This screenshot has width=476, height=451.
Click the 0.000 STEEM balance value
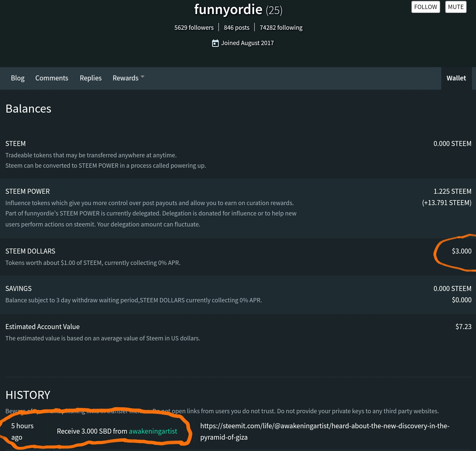pos(452,144)
